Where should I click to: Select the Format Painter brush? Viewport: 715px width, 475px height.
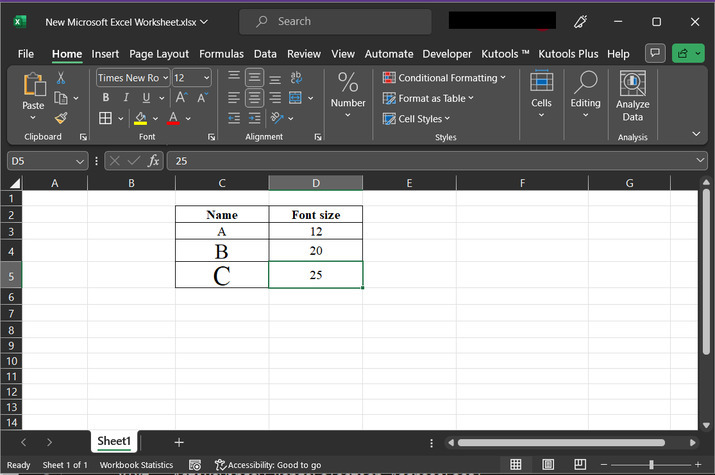[x=61, y=118]
